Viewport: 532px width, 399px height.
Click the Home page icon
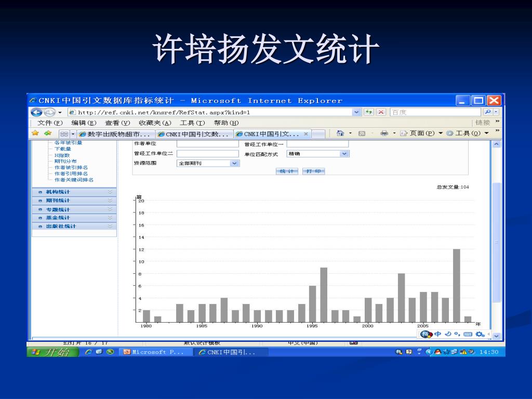[x=340, y=134]
